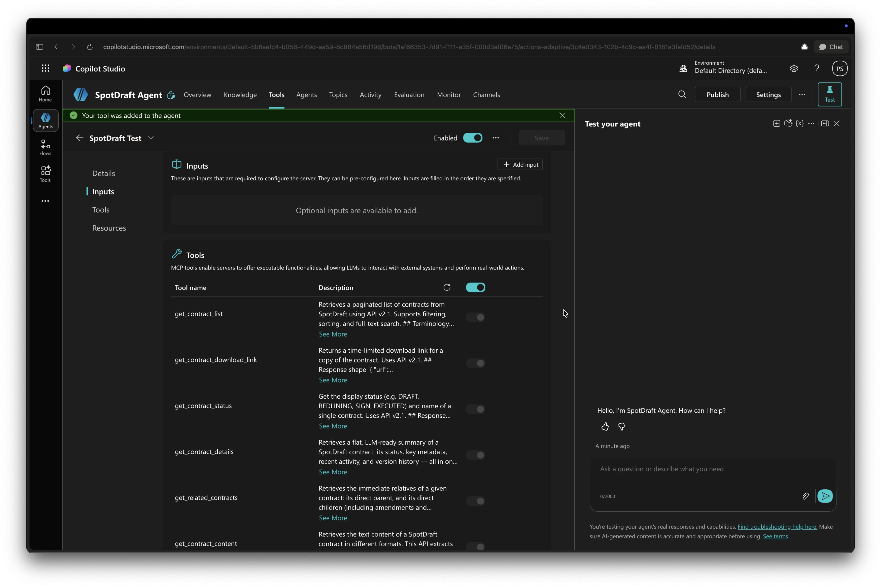Toggle the Enabled switch for SpotDraft Test
The height and width of the screenshot is (588, 881).
click(x=472, y=138)
